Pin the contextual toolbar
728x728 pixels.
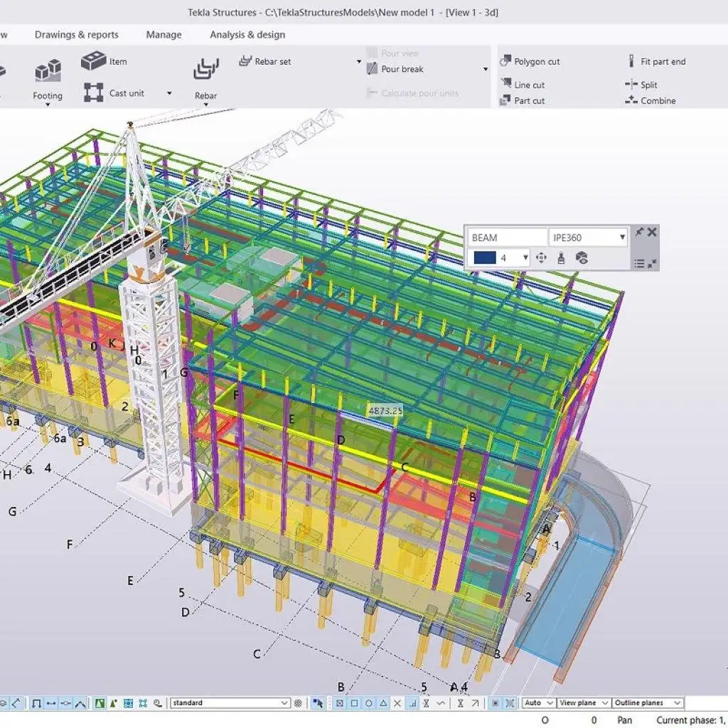639,232
